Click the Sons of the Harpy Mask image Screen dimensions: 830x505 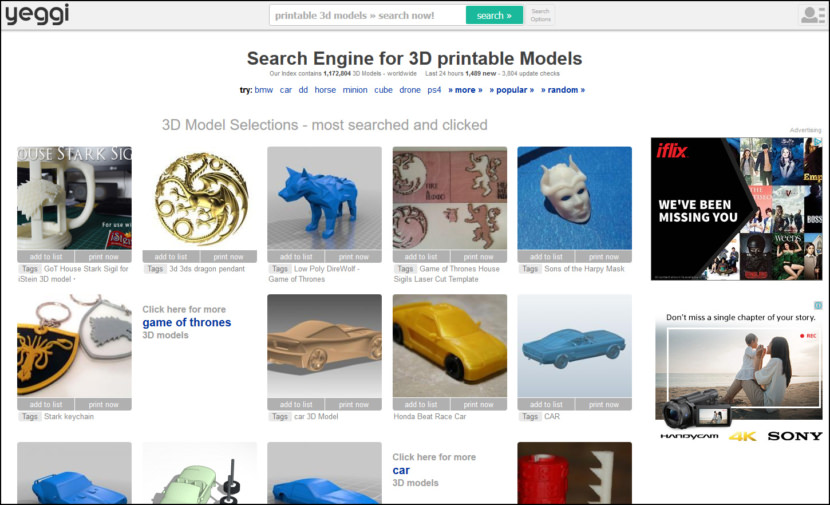[x=574, y=198]
